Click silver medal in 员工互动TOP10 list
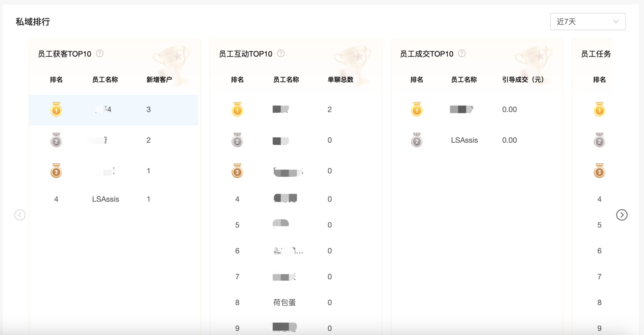 tap(237, 140)
